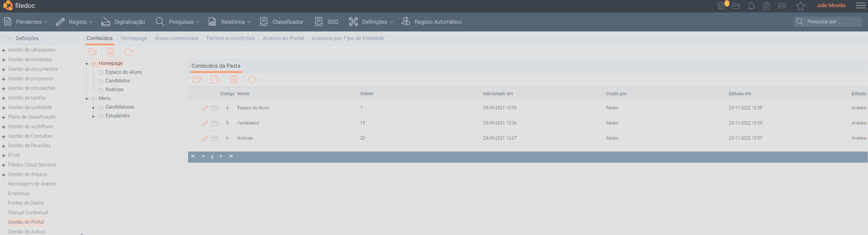Refresh the content tree
Viewport: 868px width, 235px height.
click(128, 52)
